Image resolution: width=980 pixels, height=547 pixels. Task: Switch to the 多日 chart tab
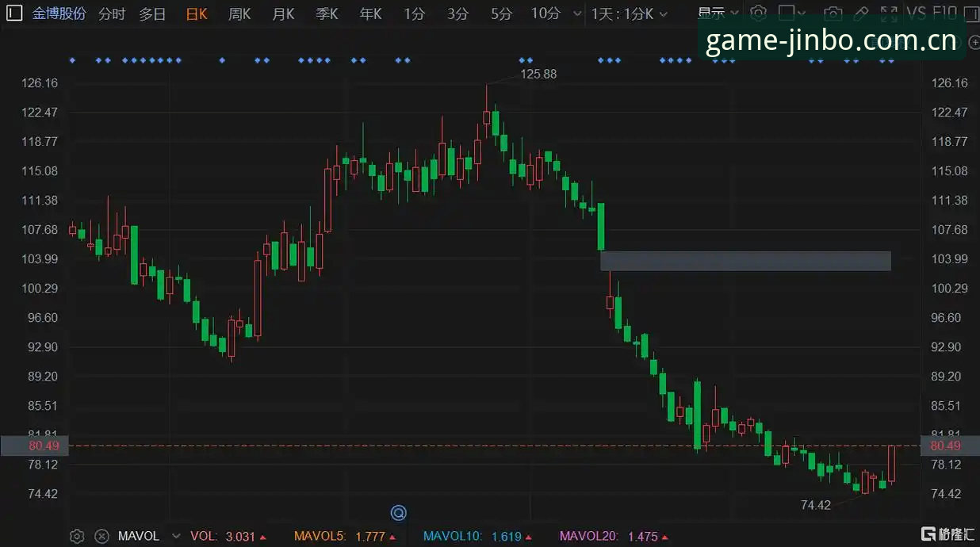click(153, 13)
